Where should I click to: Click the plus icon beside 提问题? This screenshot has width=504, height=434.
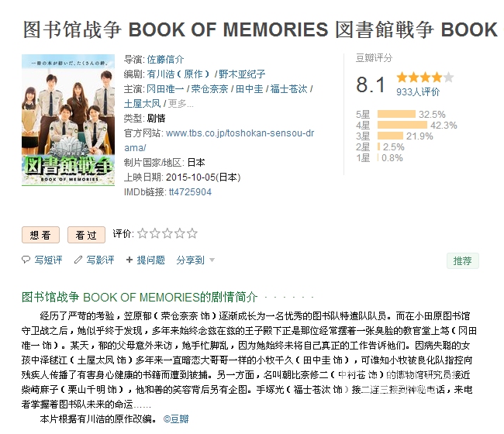click(x=129, y=260)
